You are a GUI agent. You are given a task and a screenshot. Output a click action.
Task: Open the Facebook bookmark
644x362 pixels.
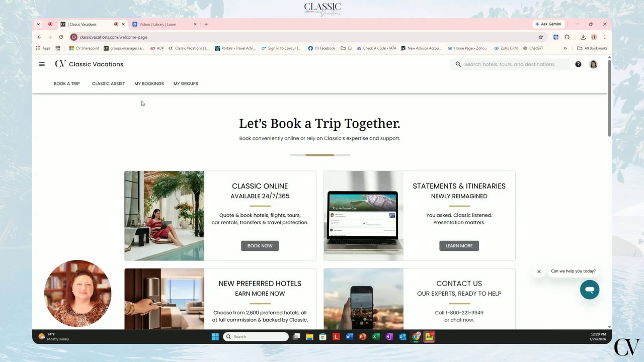click(x=321, y=48)
